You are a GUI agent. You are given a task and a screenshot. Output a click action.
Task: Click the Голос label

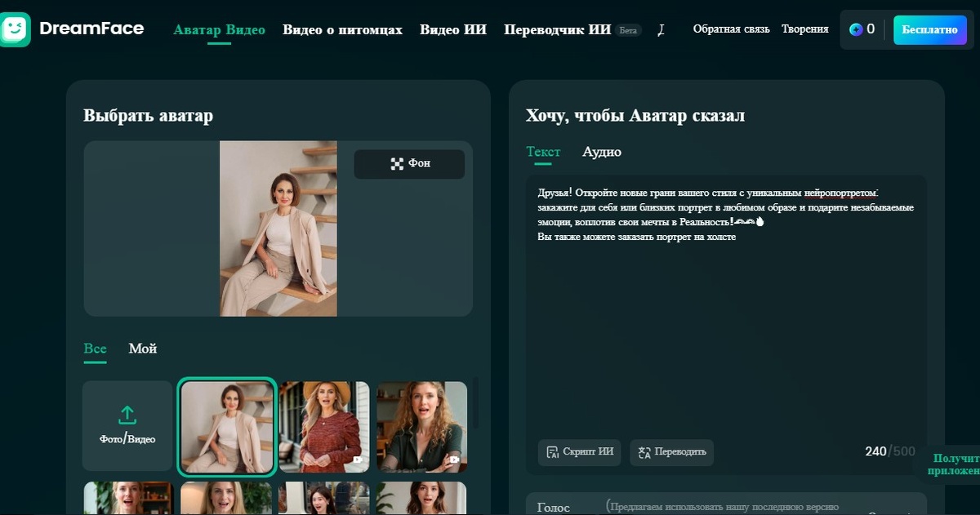pyautogui.click(x=554, y=507)
